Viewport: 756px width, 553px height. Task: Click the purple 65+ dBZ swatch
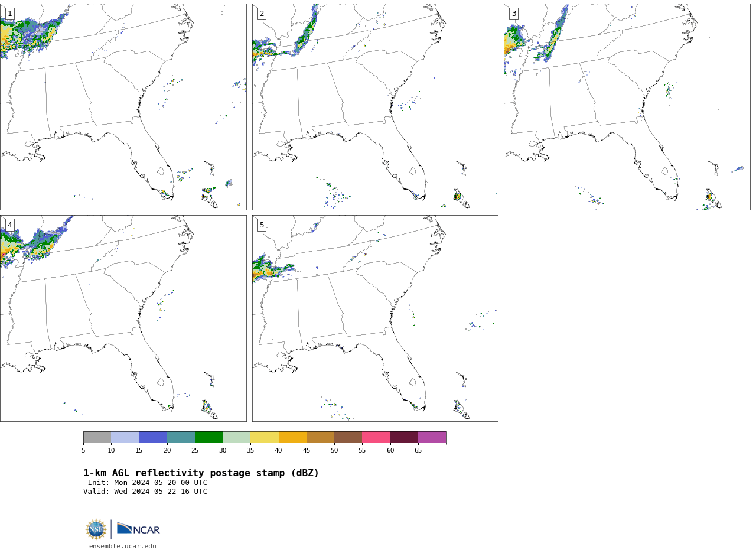(x=432, y=437)
